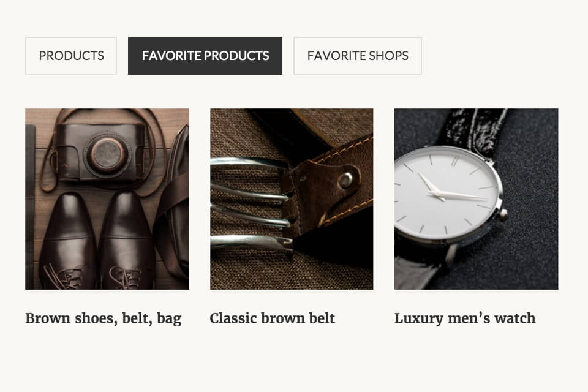Image resolution: width=588 pixels, height=392 pixels.
Task: Click the white watch dial
Action: [447, 194]
